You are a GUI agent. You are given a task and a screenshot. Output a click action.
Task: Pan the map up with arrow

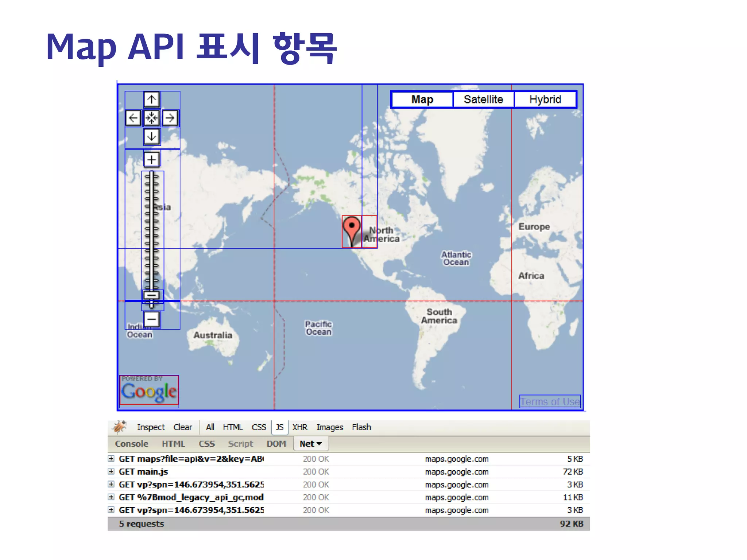tap(151, 100)
